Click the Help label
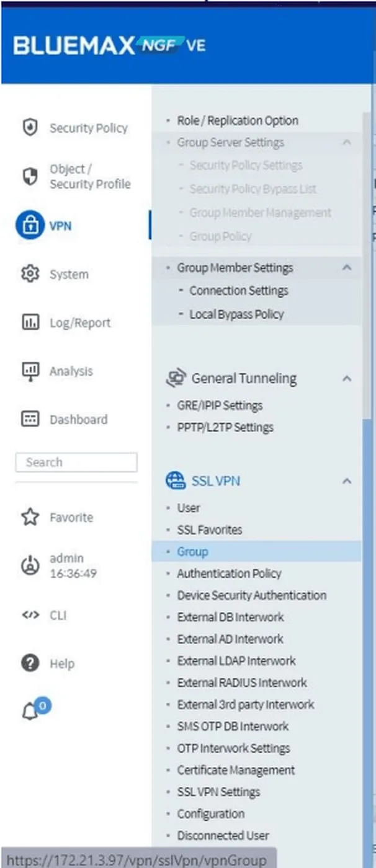Screen dimensions: 376x868 pos(62,663)
